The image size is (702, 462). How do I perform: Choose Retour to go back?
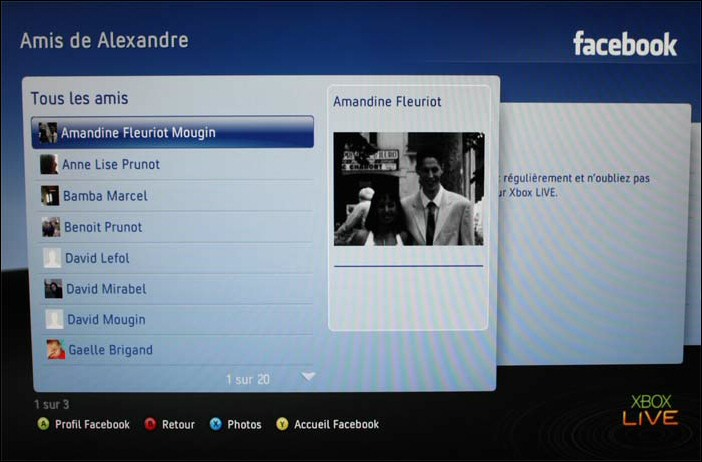[x=178, y=424]
